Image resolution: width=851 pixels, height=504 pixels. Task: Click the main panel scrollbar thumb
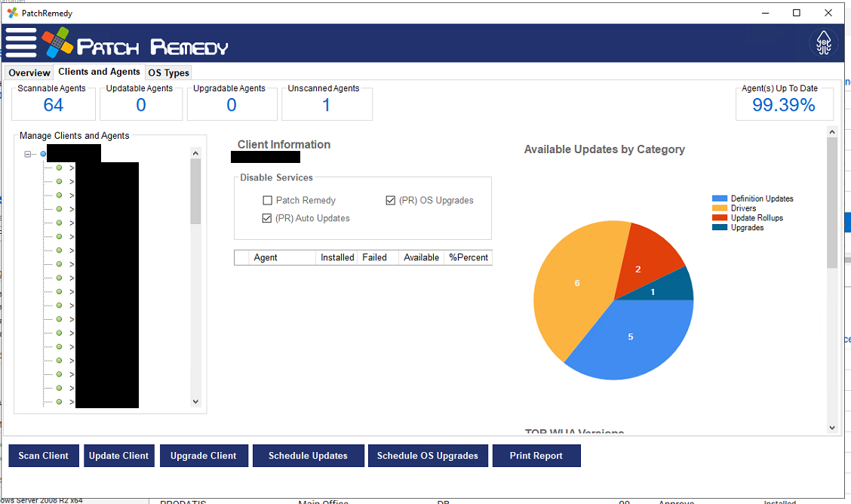832,202
